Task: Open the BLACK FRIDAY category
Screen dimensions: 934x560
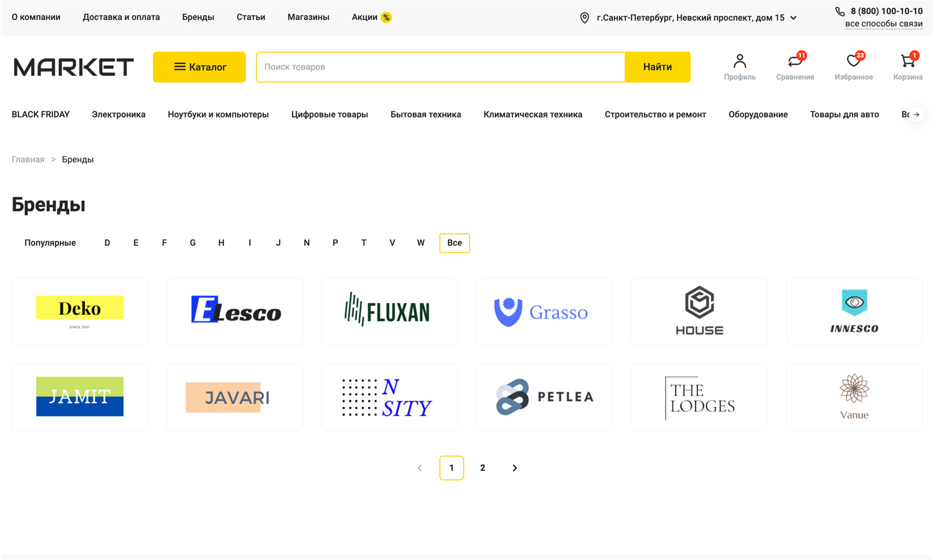Action: point(40,114)
